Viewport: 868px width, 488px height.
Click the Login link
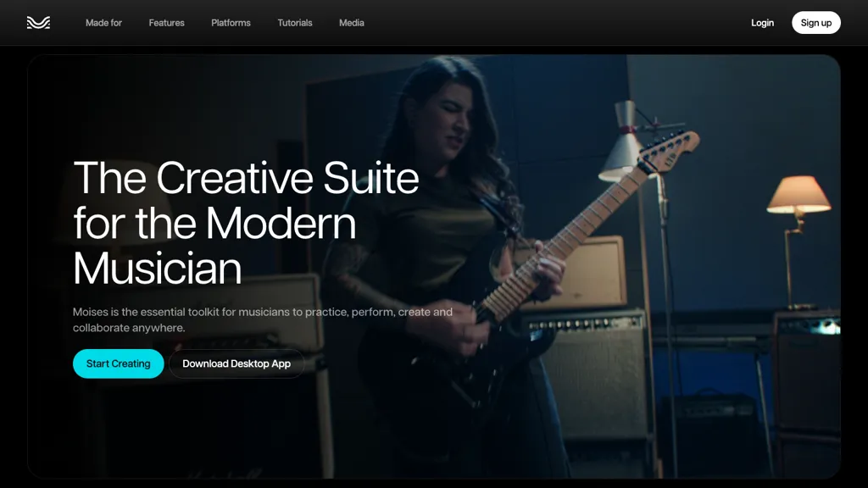[x=762, y=23]
